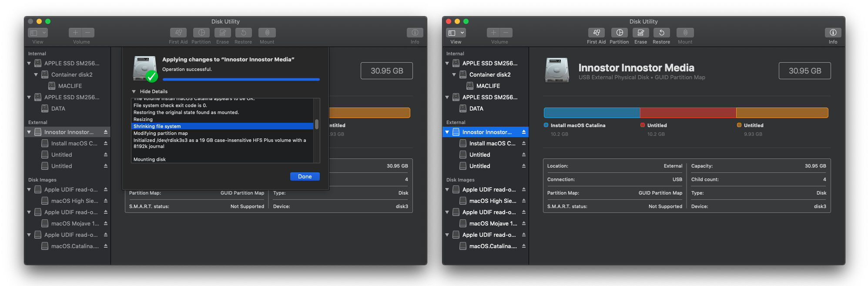Select Install macOS C... volume in right sidebar

pos(492,143)
